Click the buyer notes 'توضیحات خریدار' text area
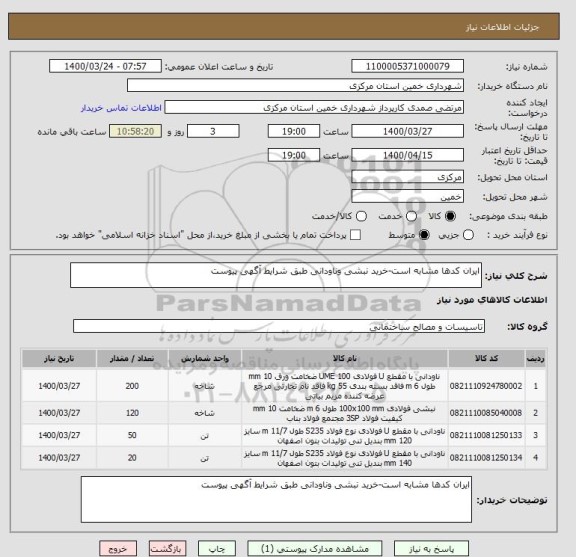Viewport: 576px width, 557px height. 276,500
